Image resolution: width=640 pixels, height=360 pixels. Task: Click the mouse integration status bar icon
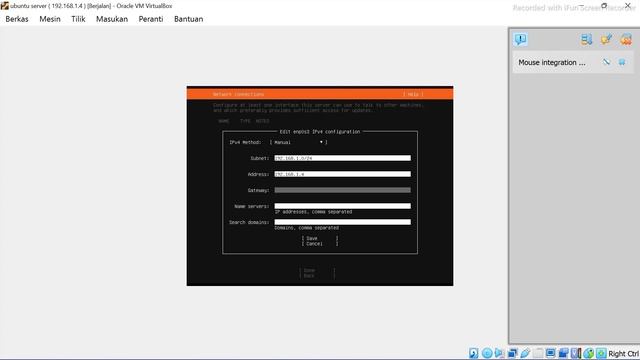pyautogui.click(x=589, y=353)
